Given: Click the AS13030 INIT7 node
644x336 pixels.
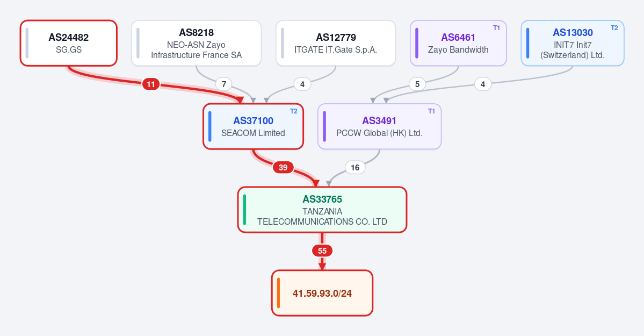Looking at the screenshot, I should (573, 43).
